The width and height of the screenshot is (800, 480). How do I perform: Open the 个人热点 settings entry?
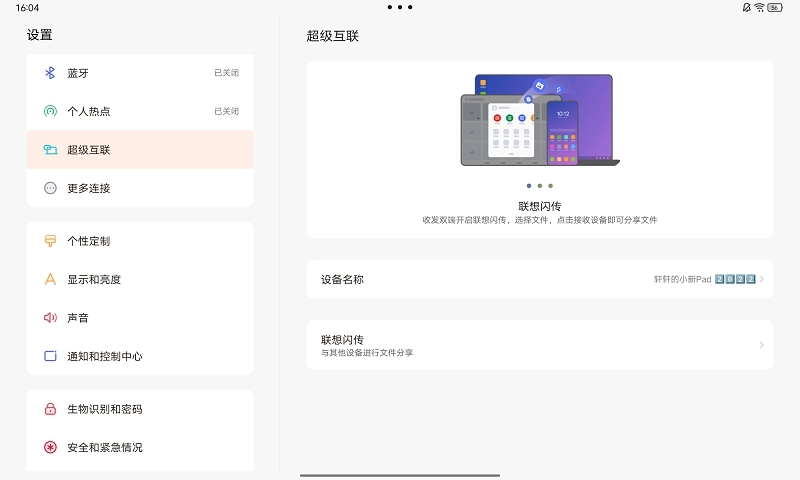click(x=140, y=111)
